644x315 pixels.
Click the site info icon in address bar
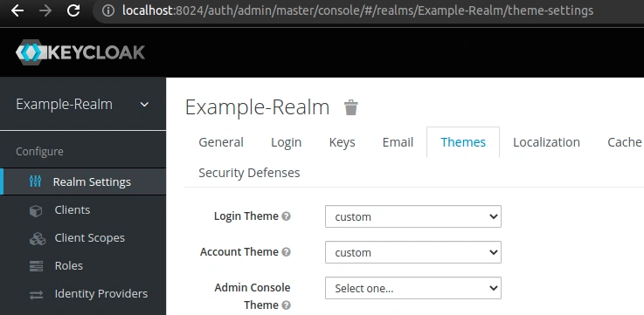tap(108, 10)
